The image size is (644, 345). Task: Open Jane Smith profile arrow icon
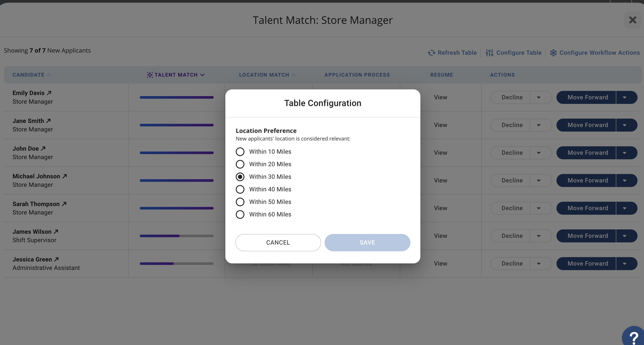[49, 121]
